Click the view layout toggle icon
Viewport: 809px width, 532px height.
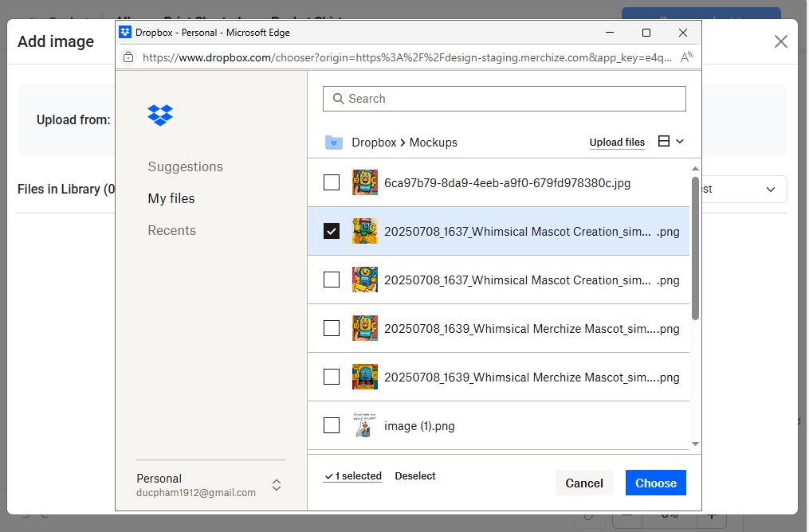tap(664, 141)
